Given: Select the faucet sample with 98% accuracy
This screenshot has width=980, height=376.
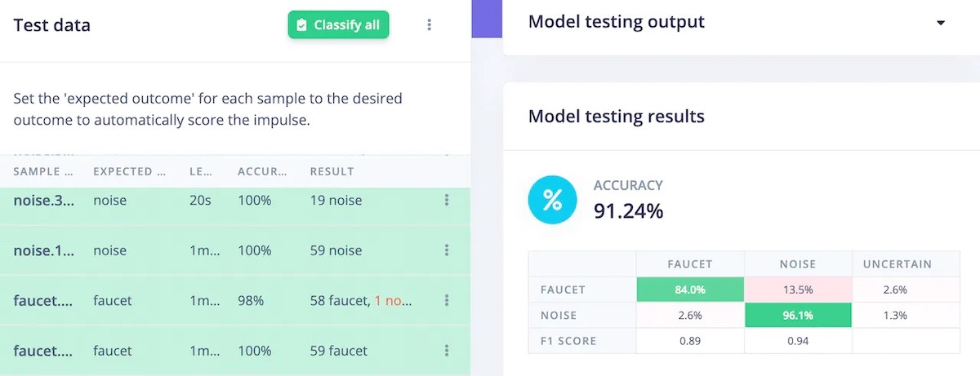Looking at the screenshot, I should click(x=44, y=301).
